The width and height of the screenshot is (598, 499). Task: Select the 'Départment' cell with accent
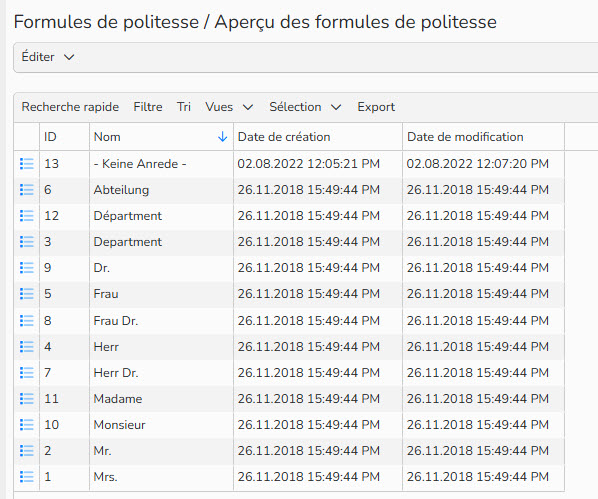point(161,216)
